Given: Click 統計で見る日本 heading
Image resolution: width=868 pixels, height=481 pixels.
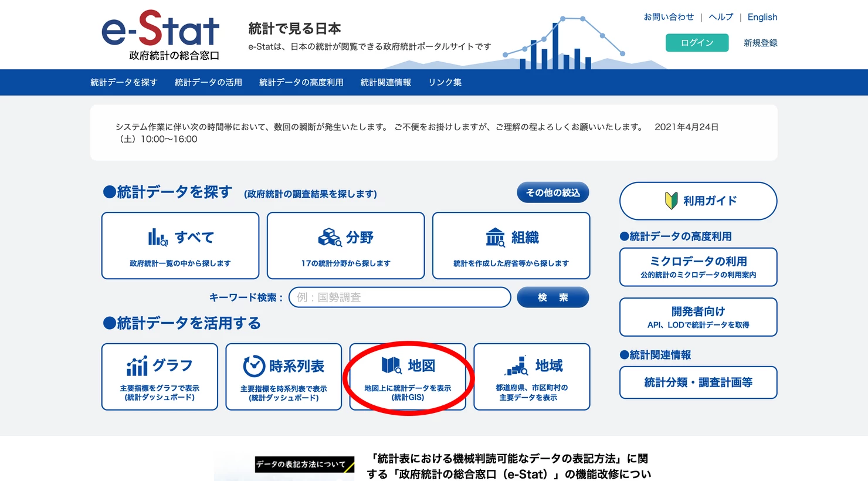Looking at the screenshot, I should tap(294, 28).
